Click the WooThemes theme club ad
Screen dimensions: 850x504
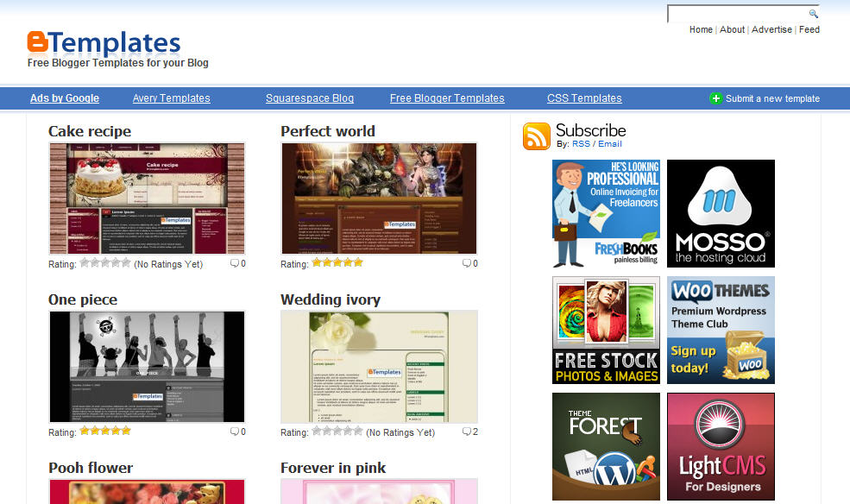click(x=721, y=330)
